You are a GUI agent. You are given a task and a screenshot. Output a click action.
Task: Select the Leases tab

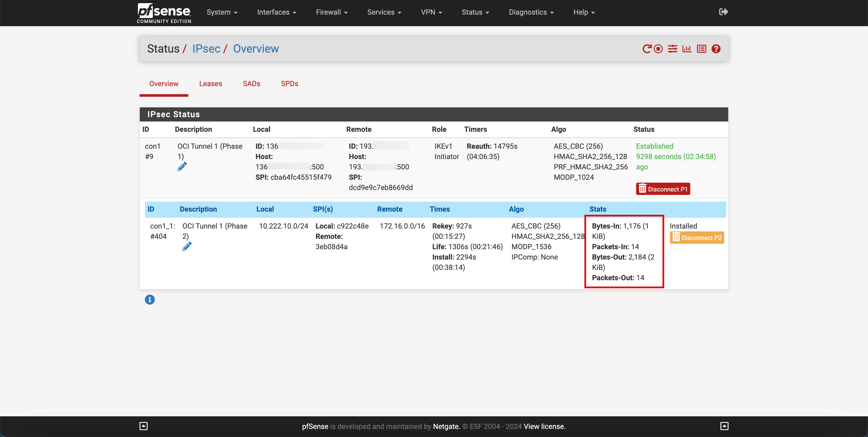pos(210,83)
